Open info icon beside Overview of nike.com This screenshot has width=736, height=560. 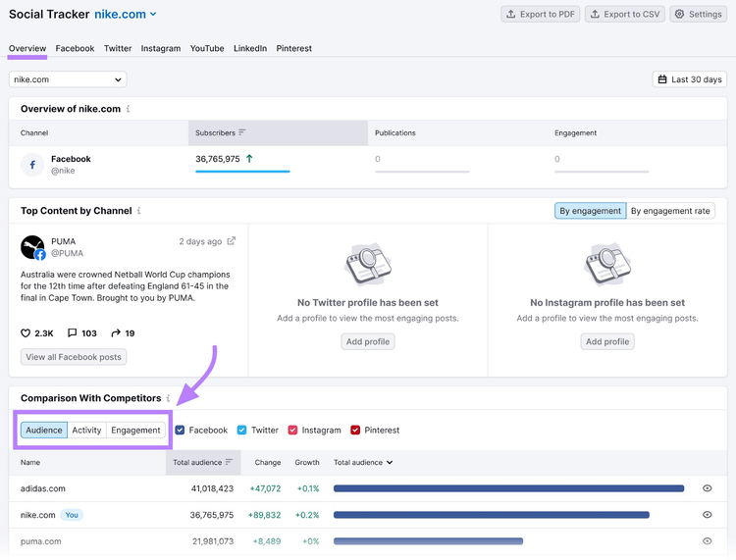click(x=128, y=109)
